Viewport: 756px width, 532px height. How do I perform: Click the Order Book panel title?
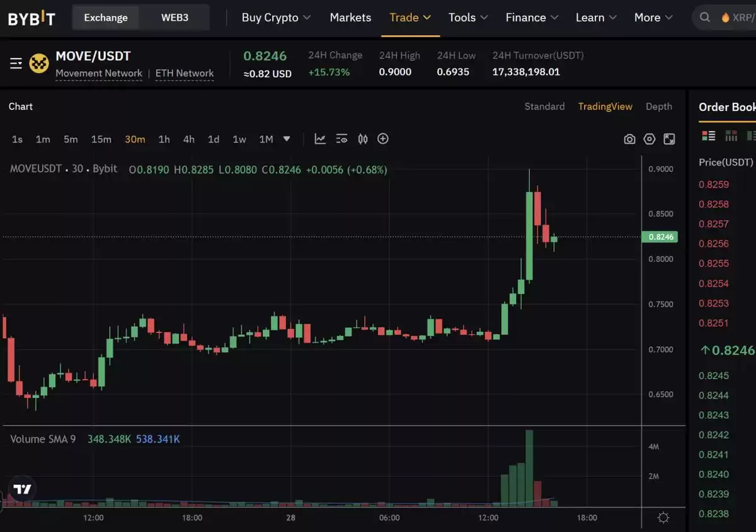coord(727,107)
